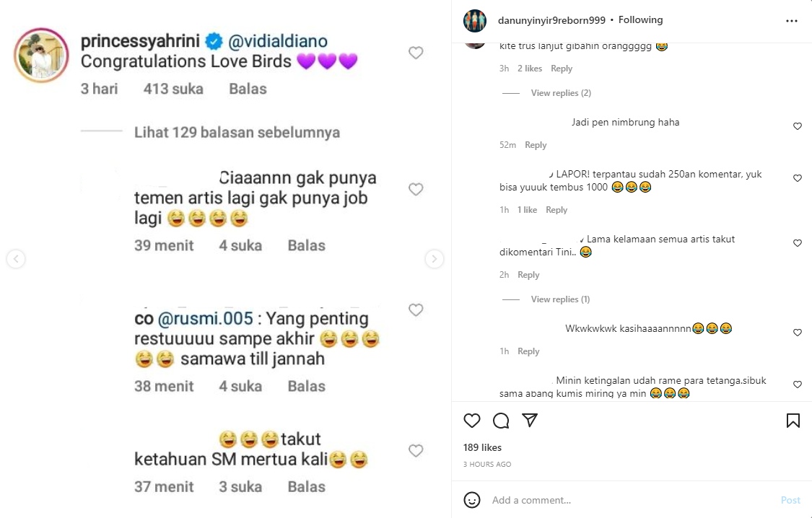The height and width of the screenshot is (518, 812).
Task: Click the verified badge next to princessyahrini
Action: click(x=212, y=42)
